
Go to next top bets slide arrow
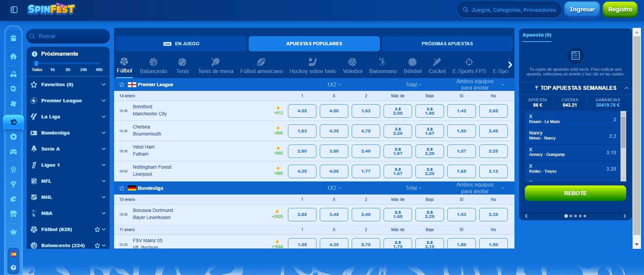(625, 216)
